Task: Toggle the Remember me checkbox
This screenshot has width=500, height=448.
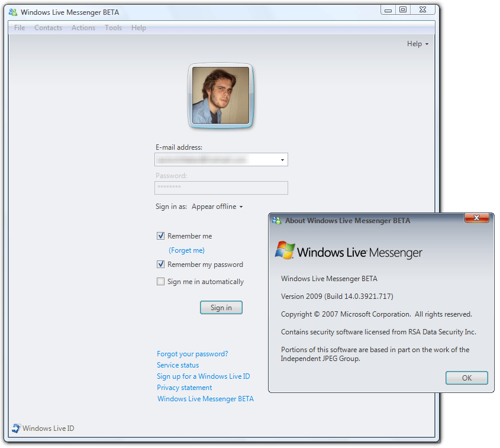Action: [x=161, y=236]
